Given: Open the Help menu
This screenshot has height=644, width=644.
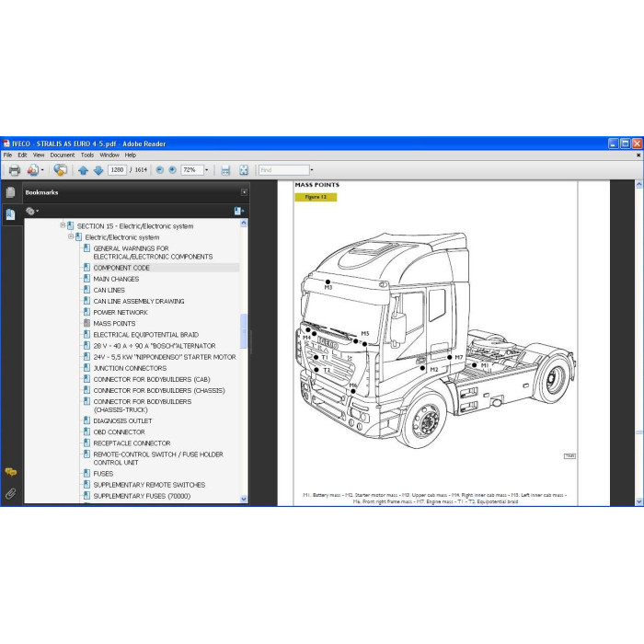Looking at the screenshot, I should pyautogui.click(x=131, y=155).
